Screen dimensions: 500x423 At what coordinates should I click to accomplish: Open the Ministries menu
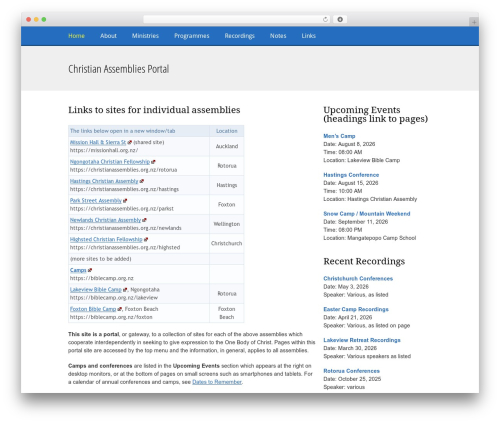[145, 36]
